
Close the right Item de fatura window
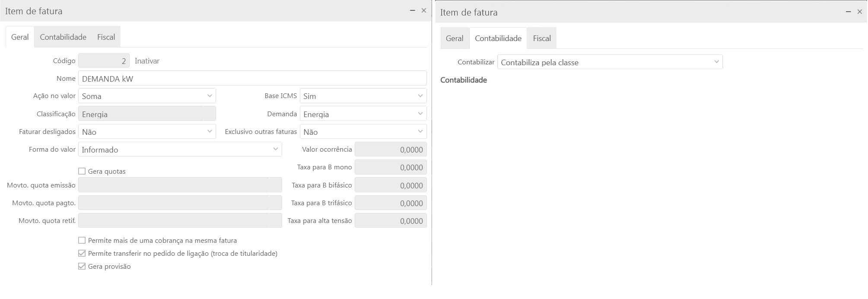tap(860, 12)
